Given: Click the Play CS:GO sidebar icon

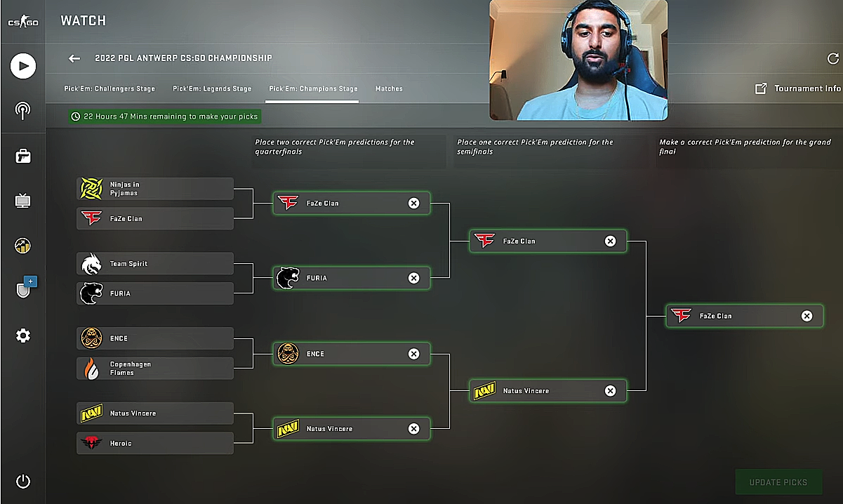Looking at the screenshot, I should [23, 66].
